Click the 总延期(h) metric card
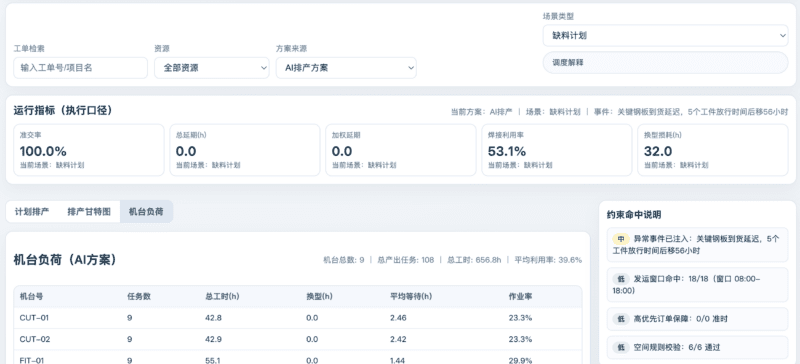This screenshot has width=800, height=364. click(245, 150)
